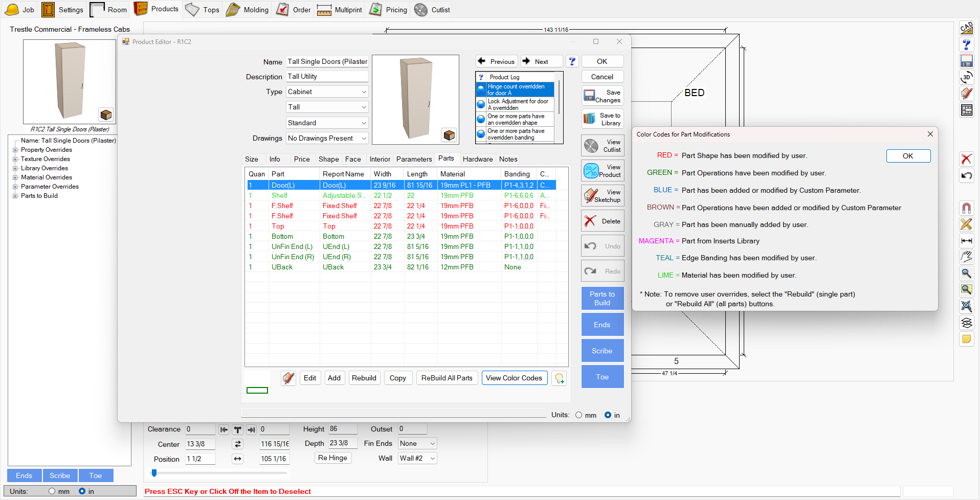
Task: Click OK in Color Codes dialog
Action: 907,156
